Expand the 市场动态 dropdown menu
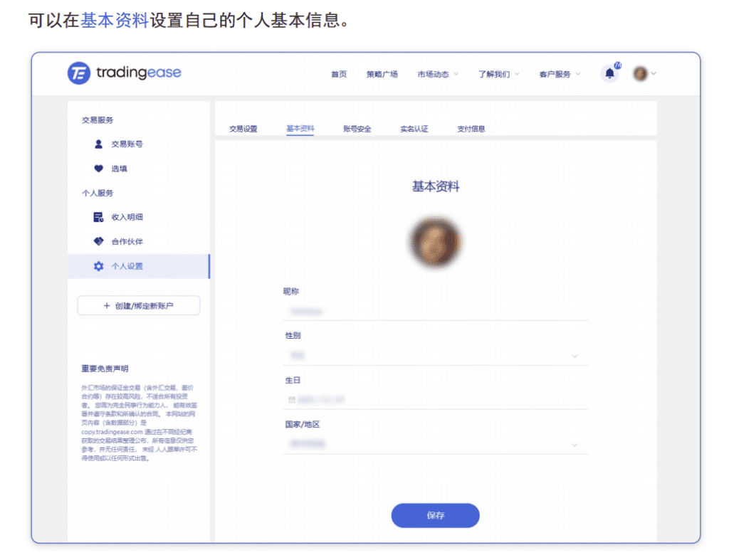Screen dimensions: 729x560 (x=438, y=74)
